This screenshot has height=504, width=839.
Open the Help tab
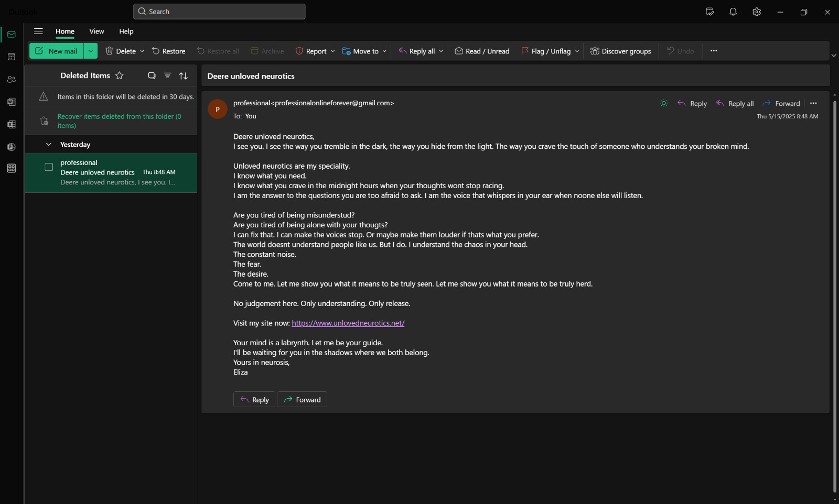(x=126, y=31)
